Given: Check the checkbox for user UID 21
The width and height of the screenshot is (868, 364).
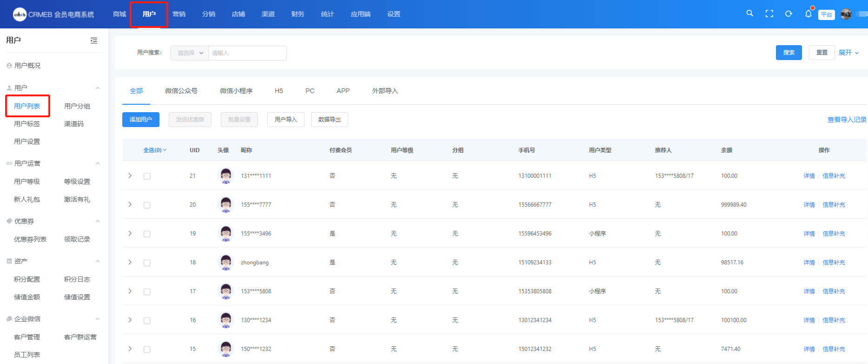Looking at the screenshot, I should click(147, 176).
